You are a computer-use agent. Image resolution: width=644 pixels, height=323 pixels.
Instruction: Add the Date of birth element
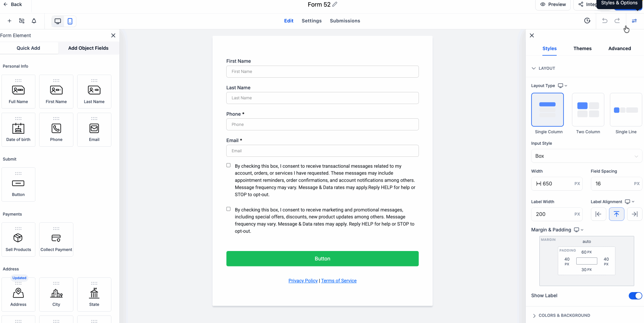point(18,130)
